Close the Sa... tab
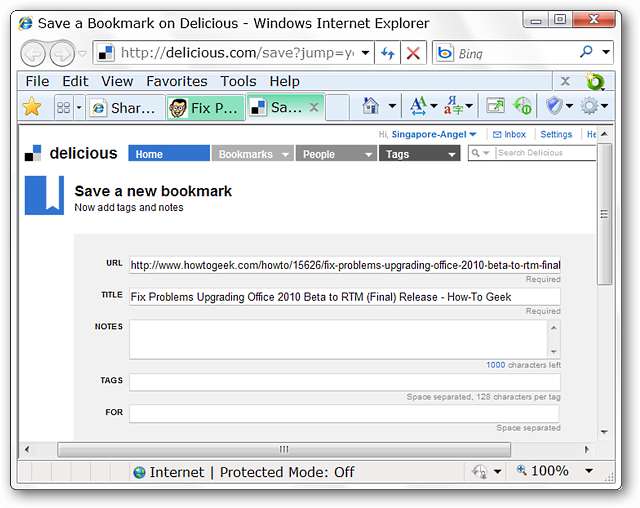The height and width of the screenshot is (508, 640). (314, 107)
